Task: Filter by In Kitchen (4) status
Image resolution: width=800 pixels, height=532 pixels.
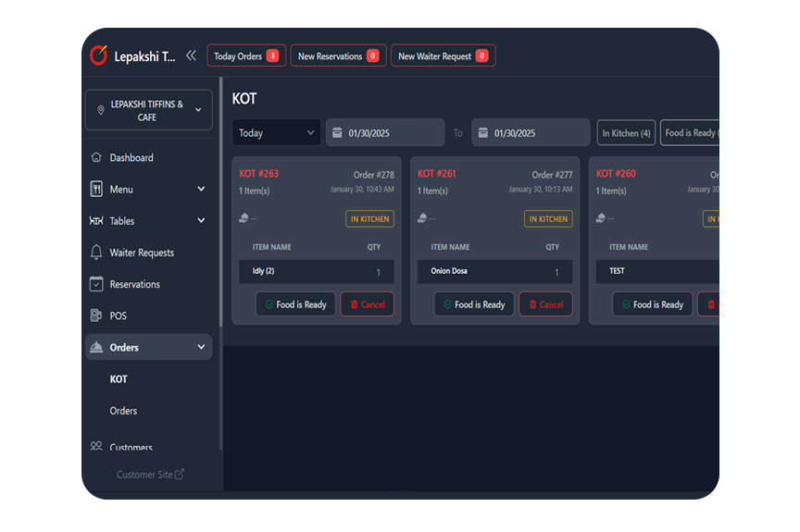Action: pyautogui.click(x=626, y=133)
